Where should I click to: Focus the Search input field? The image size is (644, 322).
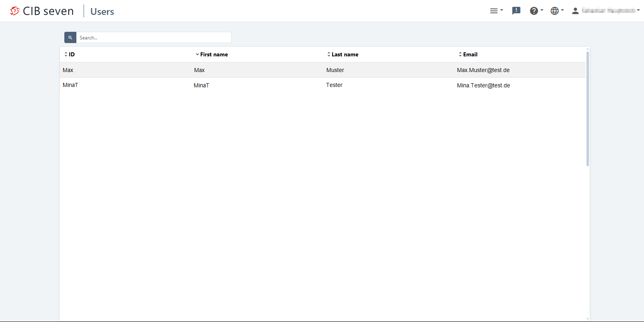pyautogui.click(x=154, y=37)
